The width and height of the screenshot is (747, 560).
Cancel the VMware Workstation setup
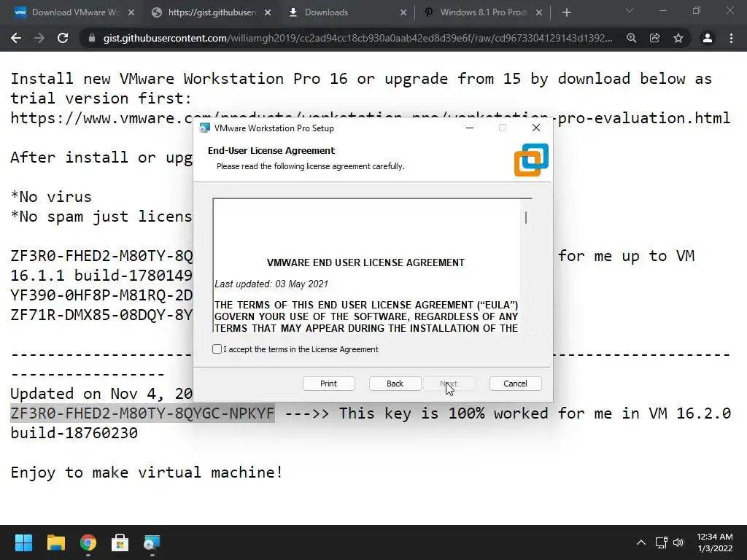[x=516, y=384]
